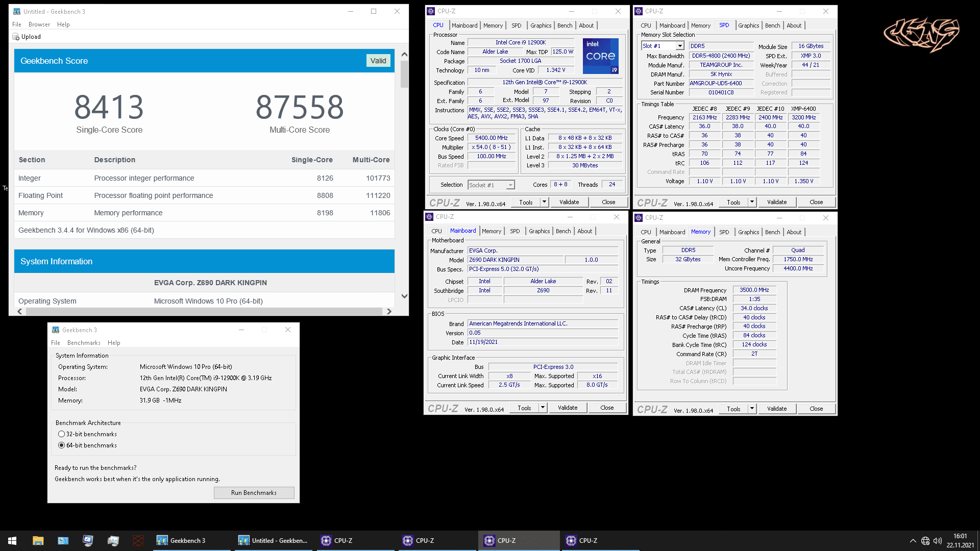Image resolution: width=980 pixels, height=551 pixels.
Task: Open Browser menu in Geekbench results
Action: click(39, 24)
